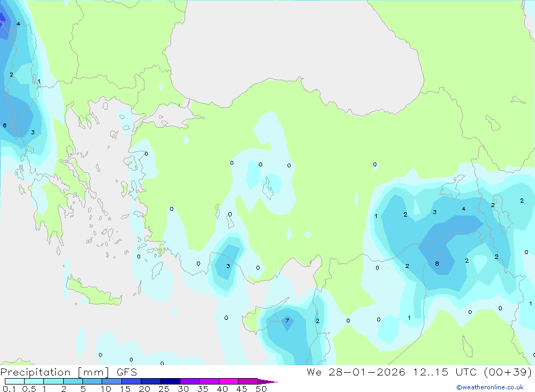Click the '8' precipitation value on the map

point(437,263)
